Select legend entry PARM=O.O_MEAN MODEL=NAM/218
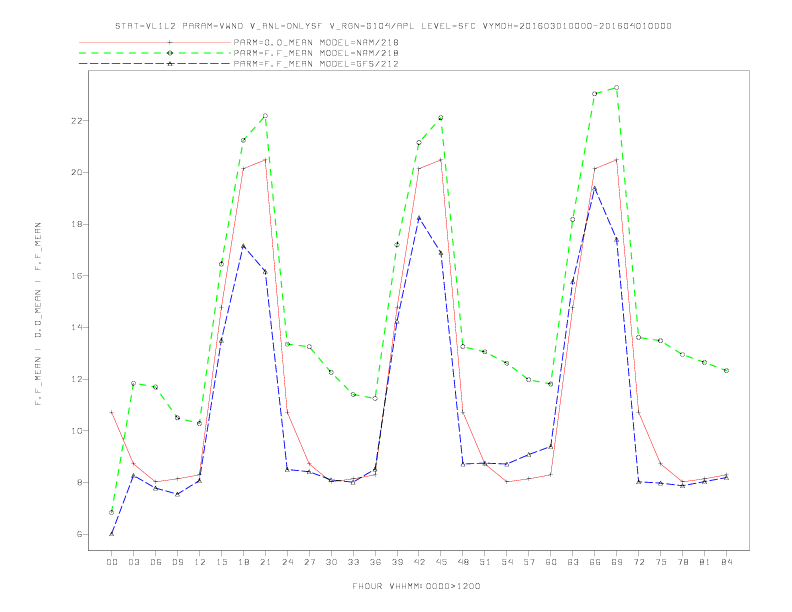 [x=316, y=42]
